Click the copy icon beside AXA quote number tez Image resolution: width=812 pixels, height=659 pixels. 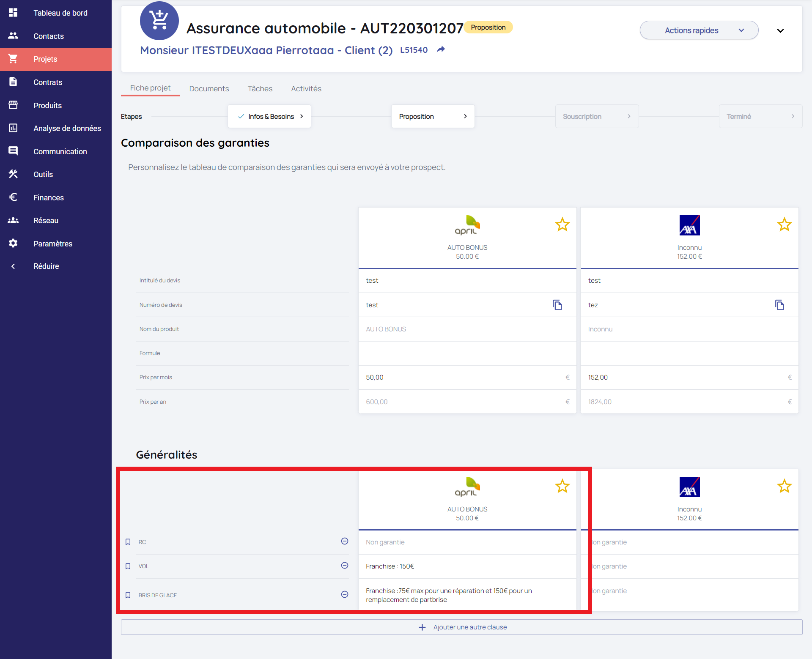779,305
